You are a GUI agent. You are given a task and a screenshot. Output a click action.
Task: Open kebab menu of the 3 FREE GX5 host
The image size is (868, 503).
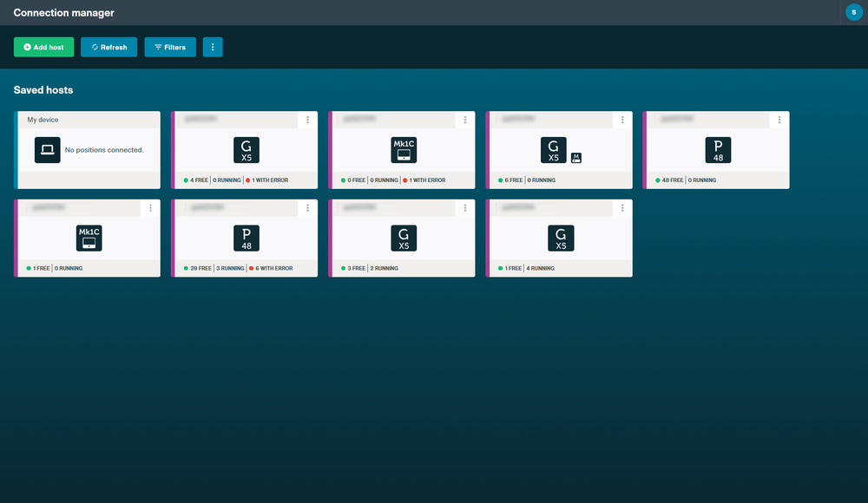coord(465,207)
